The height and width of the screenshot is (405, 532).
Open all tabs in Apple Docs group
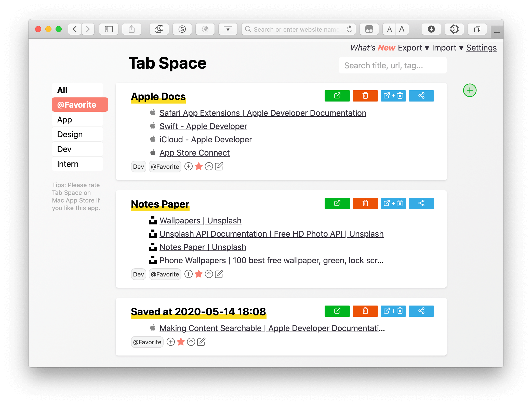[x=337, y=96]
